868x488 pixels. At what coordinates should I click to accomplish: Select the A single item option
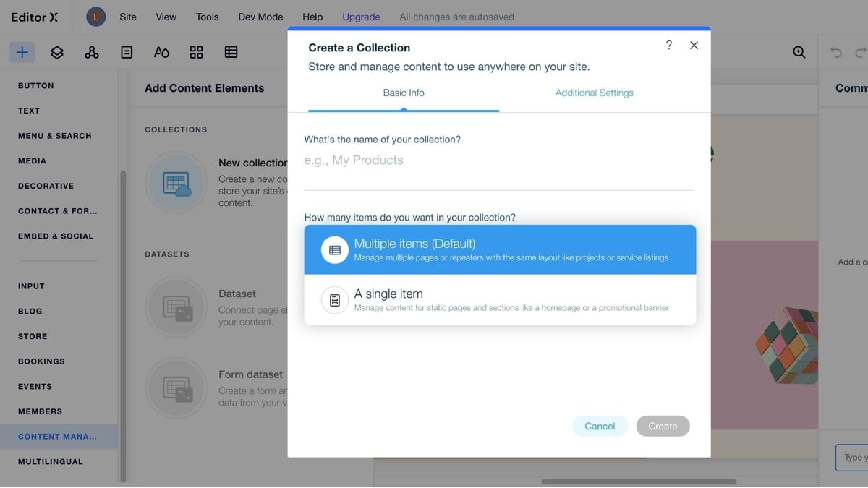[500, 300]
